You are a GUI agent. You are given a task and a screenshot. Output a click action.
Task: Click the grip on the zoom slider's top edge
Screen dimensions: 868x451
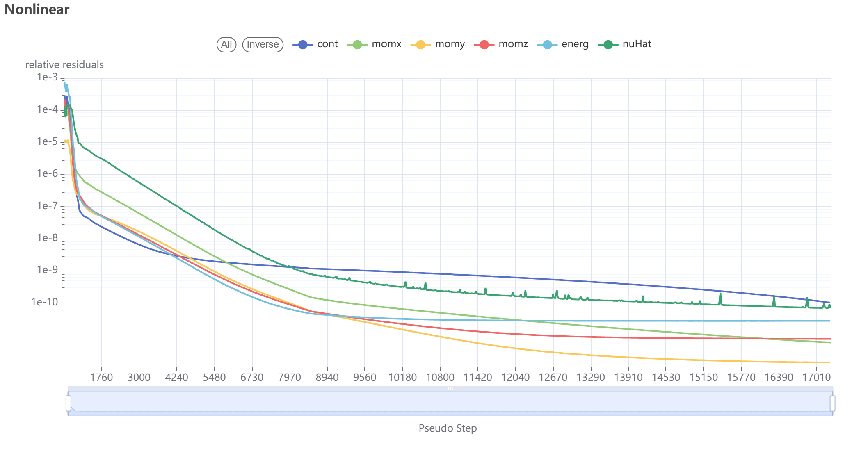[450, 388]
